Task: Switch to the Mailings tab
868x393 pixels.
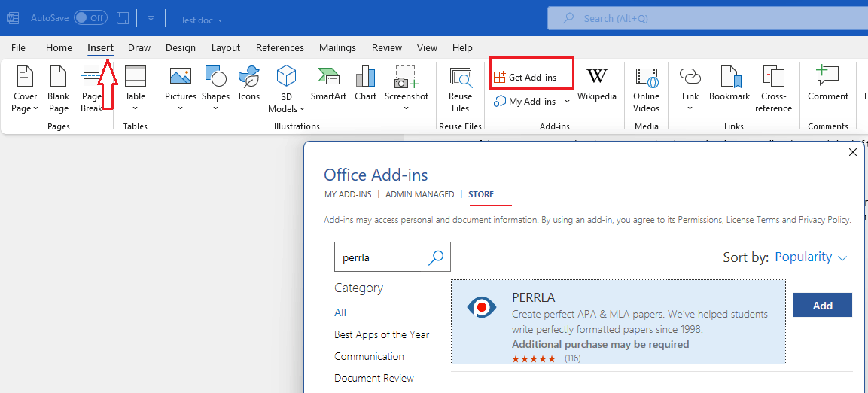Action: 338,47
